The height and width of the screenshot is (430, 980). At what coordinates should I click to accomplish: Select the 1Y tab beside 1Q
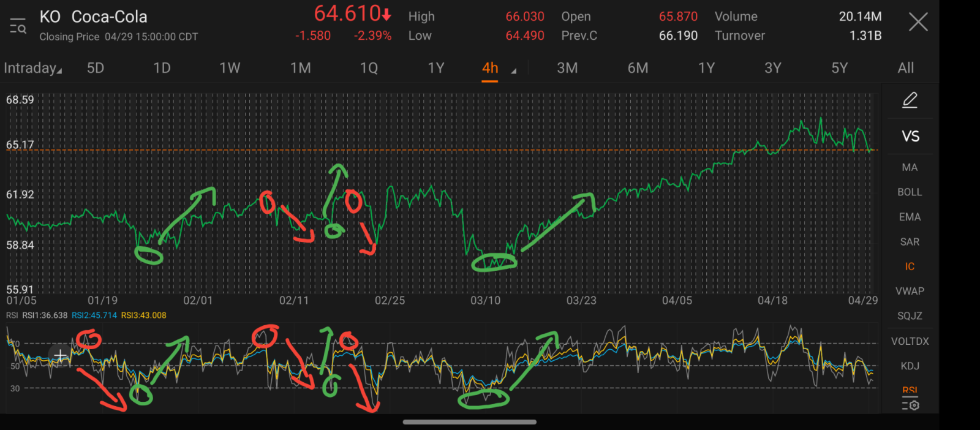click(x=436, y=68)
